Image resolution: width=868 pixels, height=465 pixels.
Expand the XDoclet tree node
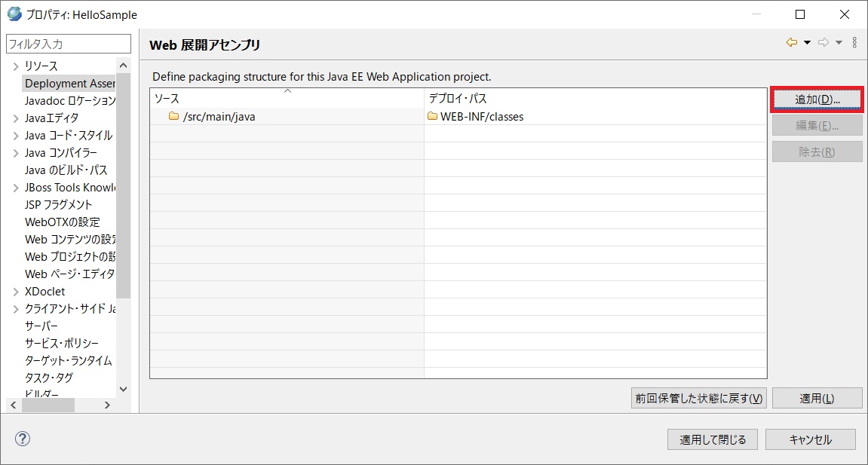click(16, 292)
